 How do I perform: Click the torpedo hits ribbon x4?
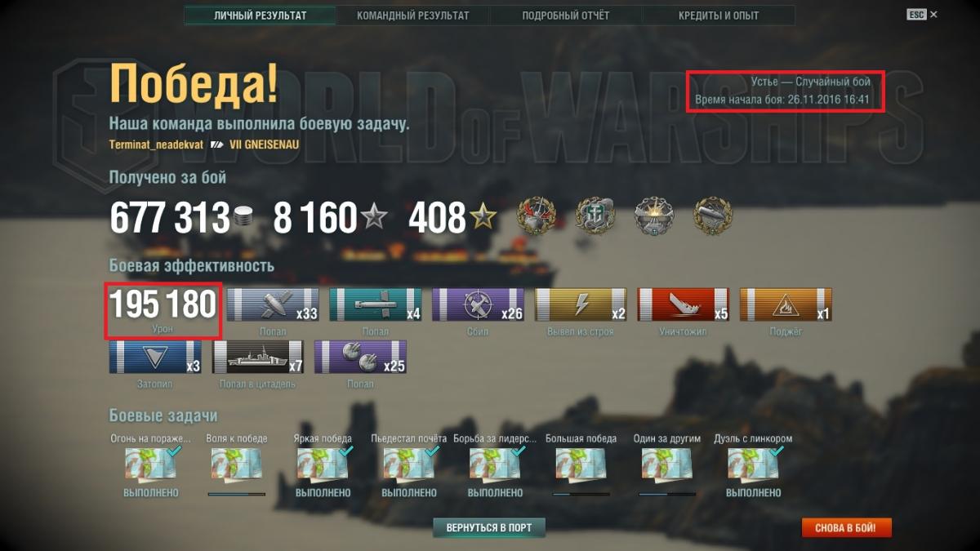[376, 304]
